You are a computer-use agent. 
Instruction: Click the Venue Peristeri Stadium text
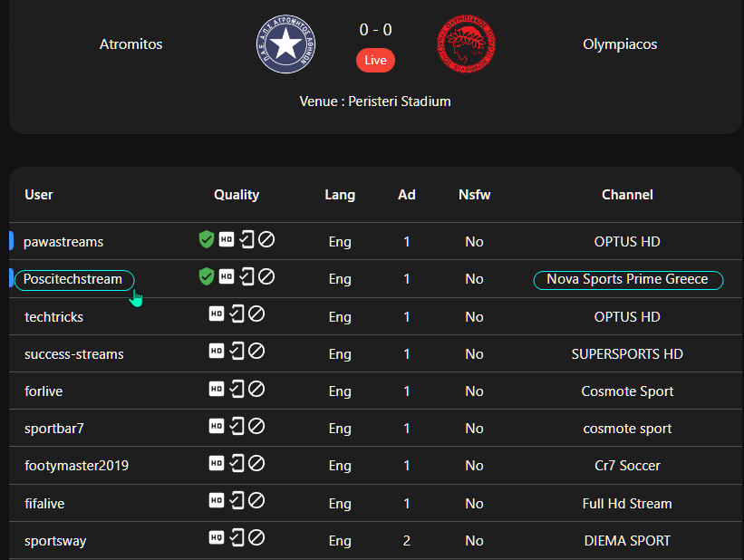375,101
